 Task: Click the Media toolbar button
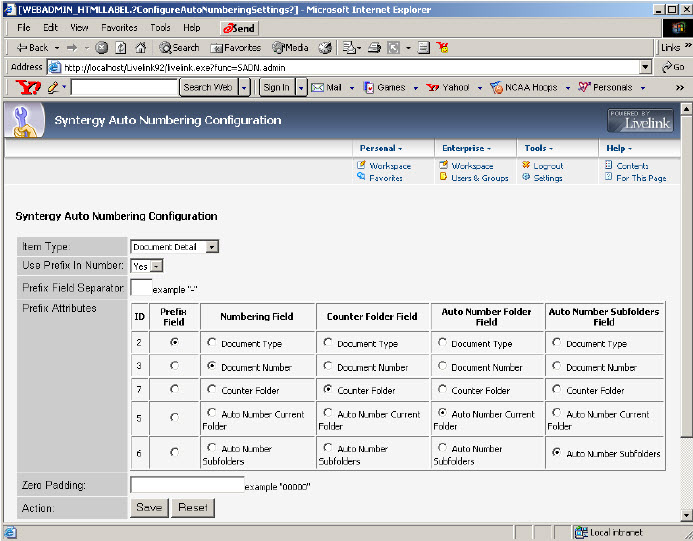290,47
